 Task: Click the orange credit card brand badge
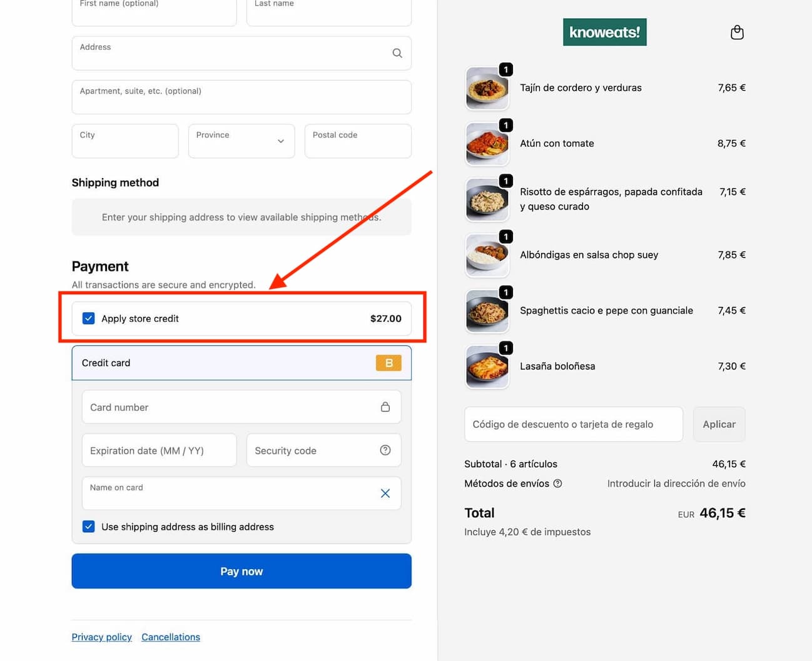(388, 363)
